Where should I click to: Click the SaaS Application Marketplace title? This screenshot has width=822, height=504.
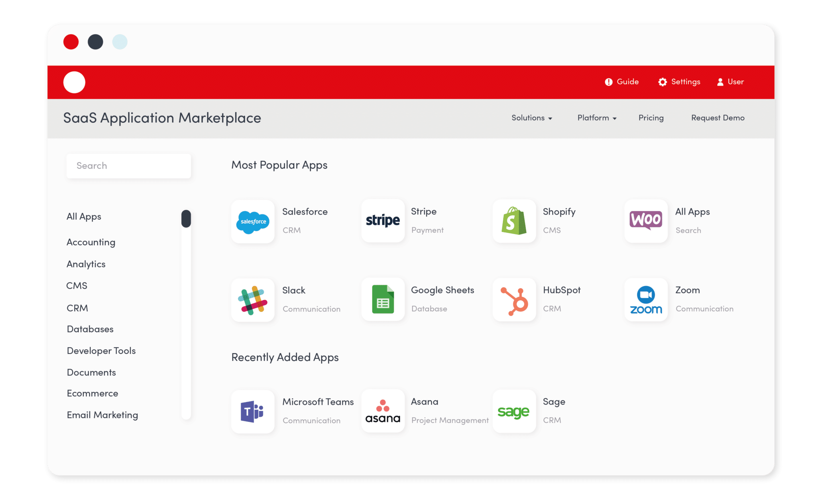pyautogui.click(x=162, y=118)
